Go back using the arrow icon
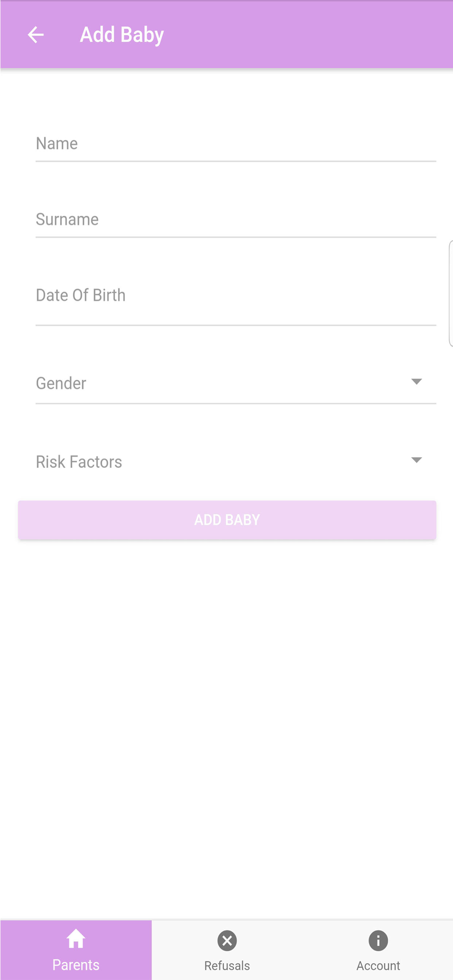The image size is (453, 980). click(x=36, y=35)
